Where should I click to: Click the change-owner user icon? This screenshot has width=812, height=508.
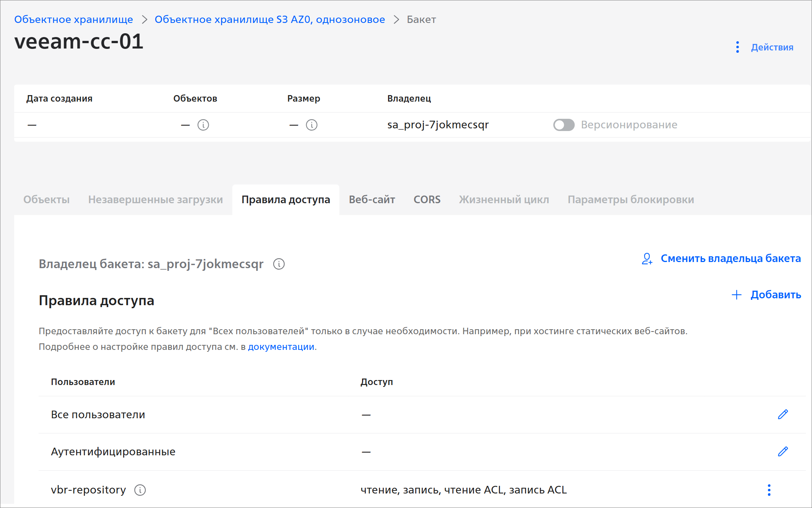pyautogui.click(x=647, y=259)
